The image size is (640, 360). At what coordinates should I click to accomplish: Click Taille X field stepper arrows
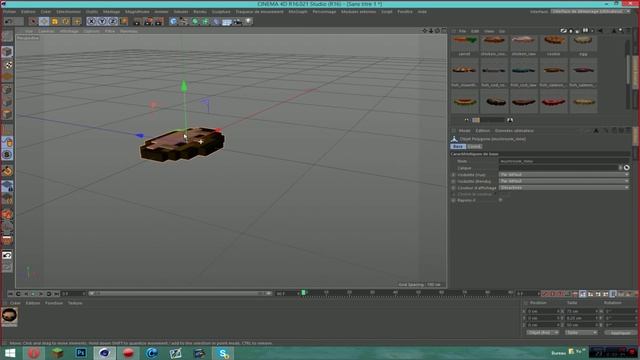(597, 311)
